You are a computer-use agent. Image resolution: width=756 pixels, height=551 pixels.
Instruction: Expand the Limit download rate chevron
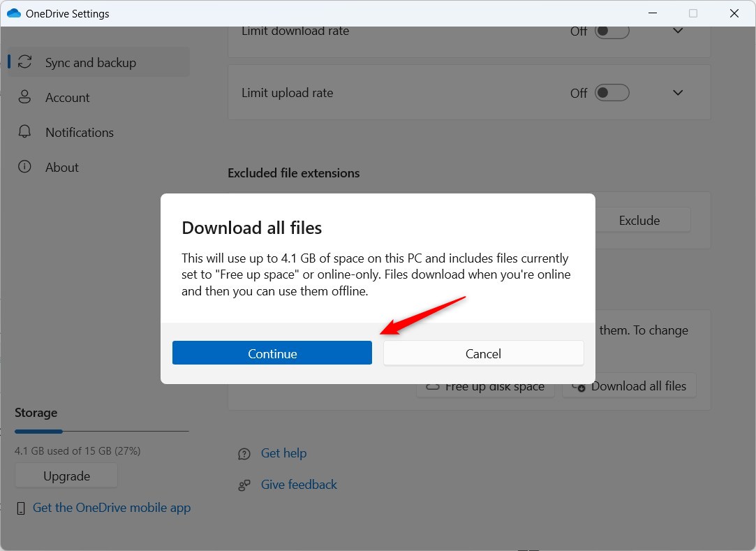tap(676, 30)
